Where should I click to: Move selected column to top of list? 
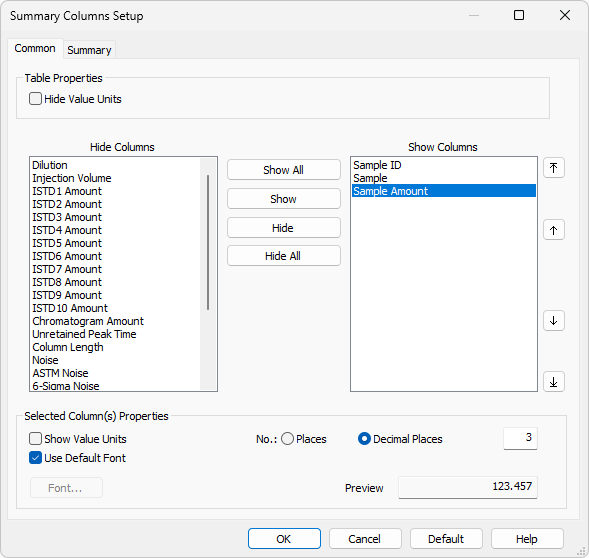pos(553,168)
